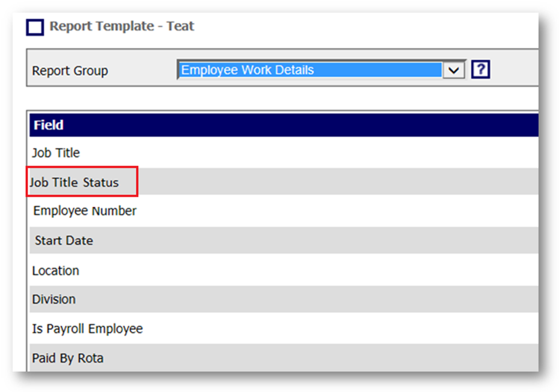Pick the Paid By Rota field
This screenshot has width=559, height=392.
[x=67, y=358]
